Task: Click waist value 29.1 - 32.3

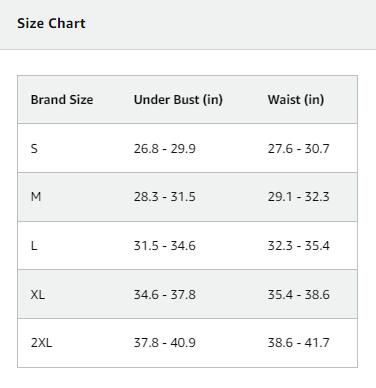Action: click(298, 197)
